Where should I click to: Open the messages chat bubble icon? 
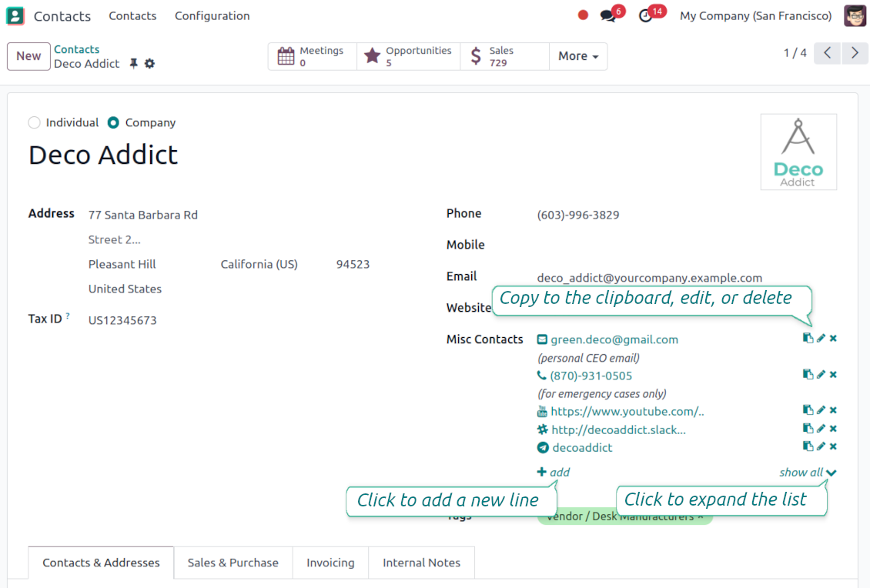coord(608,15)
